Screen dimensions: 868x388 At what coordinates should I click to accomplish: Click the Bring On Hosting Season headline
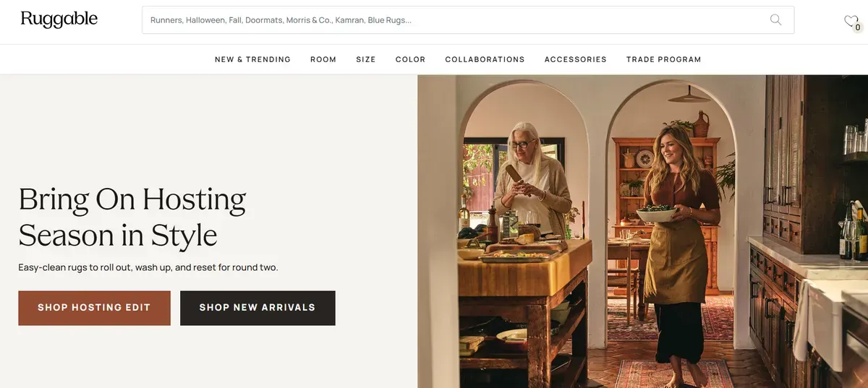point(132,217)
